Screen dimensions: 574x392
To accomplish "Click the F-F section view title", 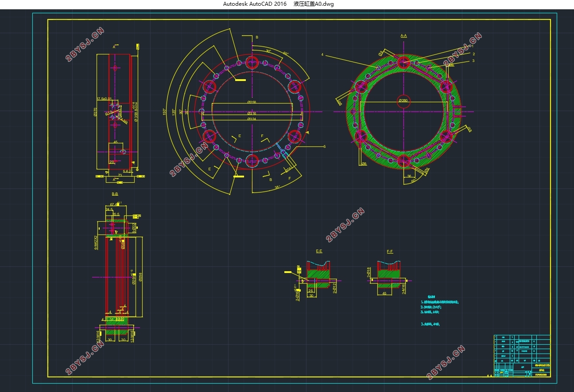I will click(390, 251).
